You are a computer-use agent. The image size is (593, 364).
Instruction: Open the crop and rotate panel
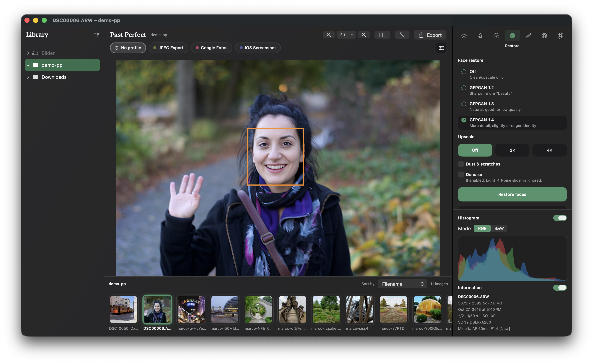click(x=560, y=36)
